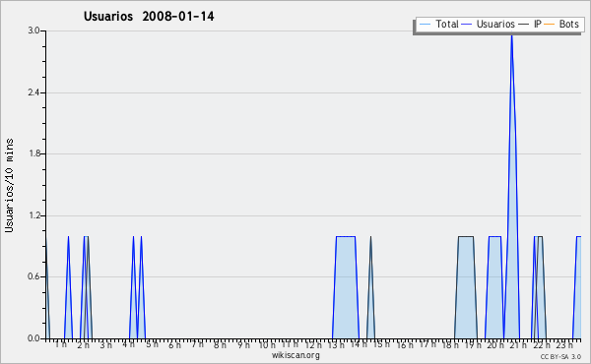This screenshot has height=364, width=591.
Task: Click the '7 h' x-axis label
Action: click(197, 344)
